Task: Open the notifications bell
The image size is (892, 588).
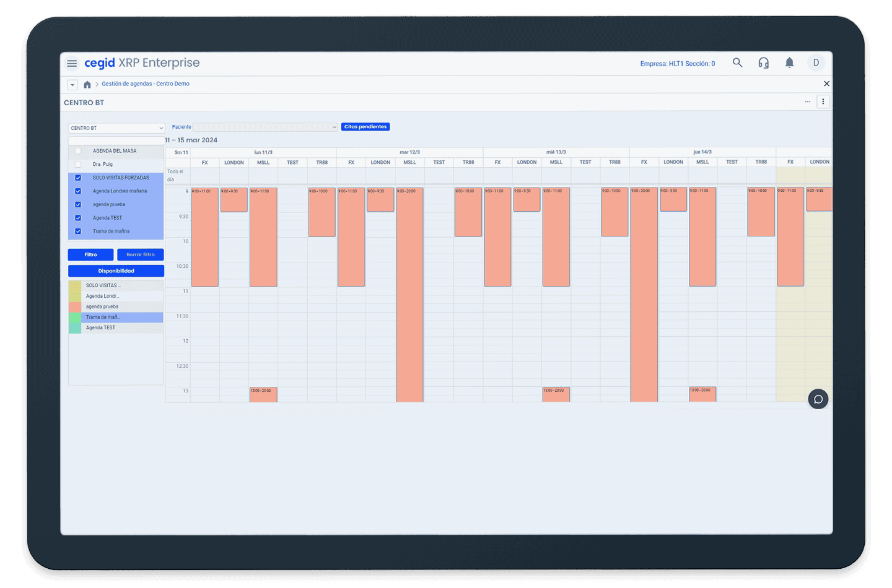Action: [789, 63]
